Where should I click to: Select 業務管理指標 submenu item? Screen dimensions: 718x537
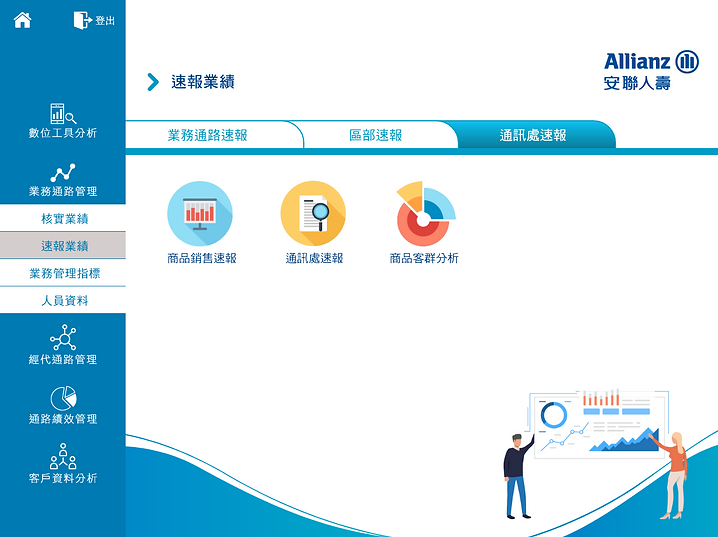[65, 273]
